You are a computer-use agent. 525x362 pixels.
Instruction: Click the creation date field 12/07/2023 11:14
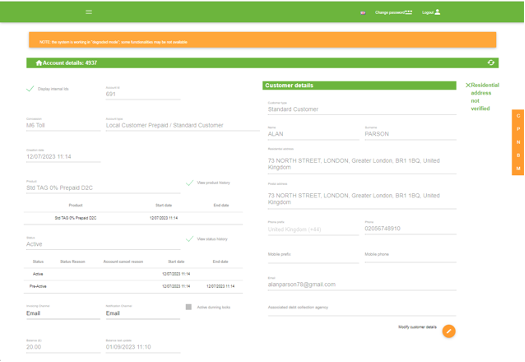click(x=63, y=157)
